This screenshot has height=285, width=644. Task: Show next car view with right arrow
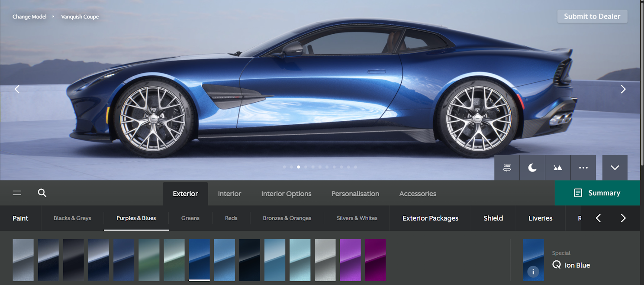(x=623, y=89)
